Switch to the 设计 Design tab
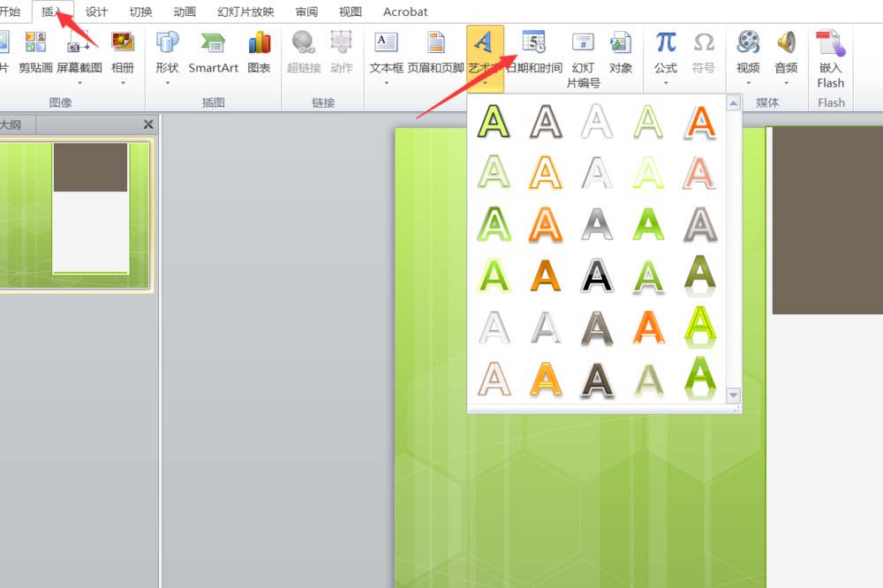This screenshot has height=588, width=883. pos(96,11)
